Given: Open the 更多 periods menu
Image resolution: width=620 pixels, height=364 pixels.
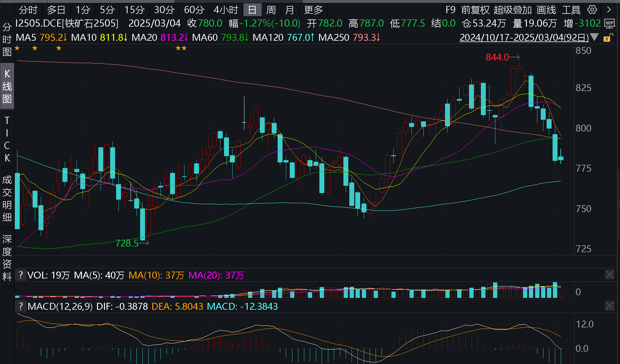Looking at the screenshot, I should [x=313, y=10].
